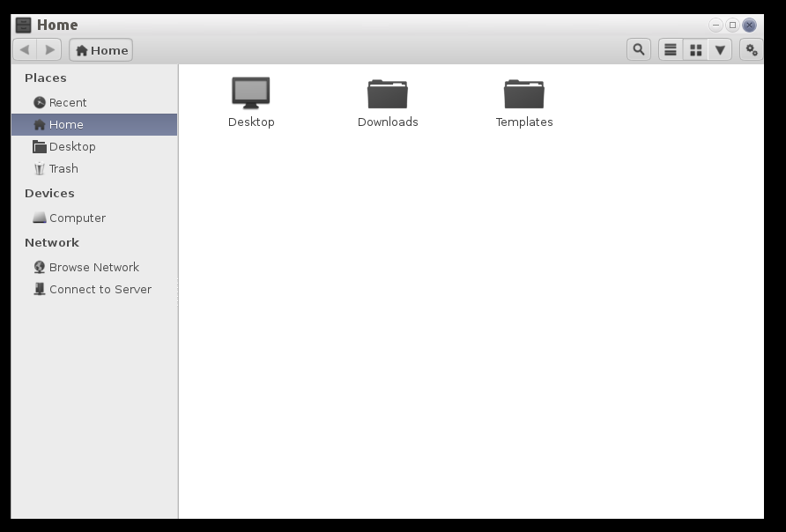Click the Home path bar button

[x=100, y=50]
